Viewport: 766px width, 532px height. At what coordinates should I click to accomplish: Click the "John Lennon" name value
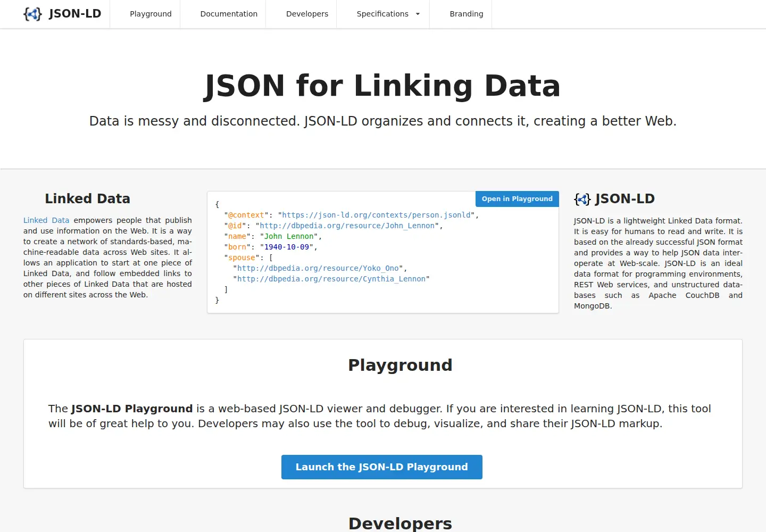(x=289, y=236)
